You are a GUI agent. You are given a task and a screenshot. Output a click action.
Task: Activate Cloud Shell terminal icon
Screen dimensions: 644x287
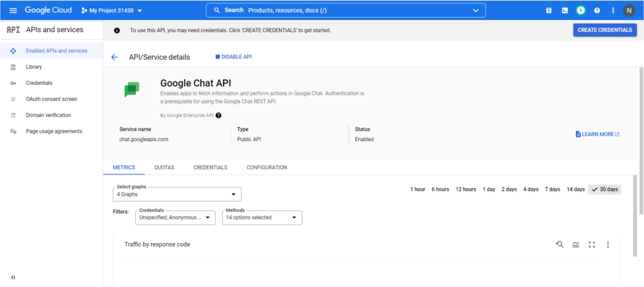click(565, 11)
